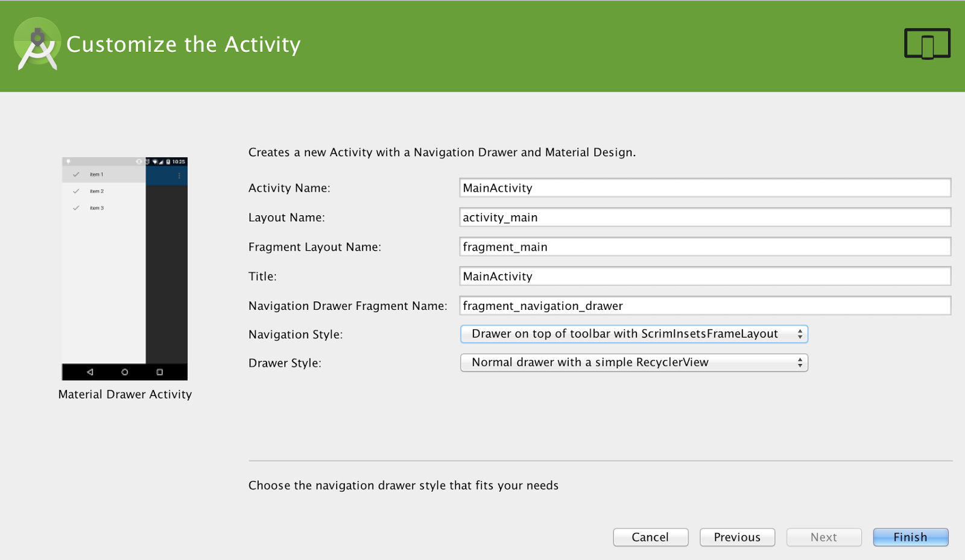Click the checkmark beside item 3 in preview
The width and height of the screenshot is (965, 560).
point(76,208)
